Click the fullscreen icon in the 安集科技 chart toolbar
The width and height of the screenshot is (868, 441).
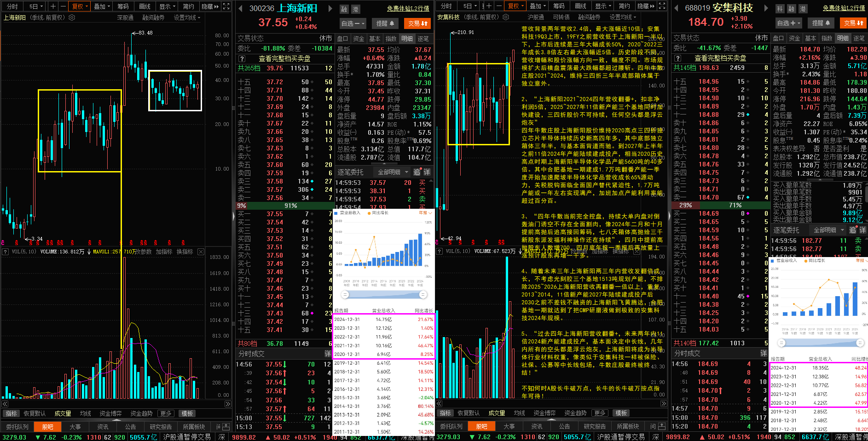point(661,6)
